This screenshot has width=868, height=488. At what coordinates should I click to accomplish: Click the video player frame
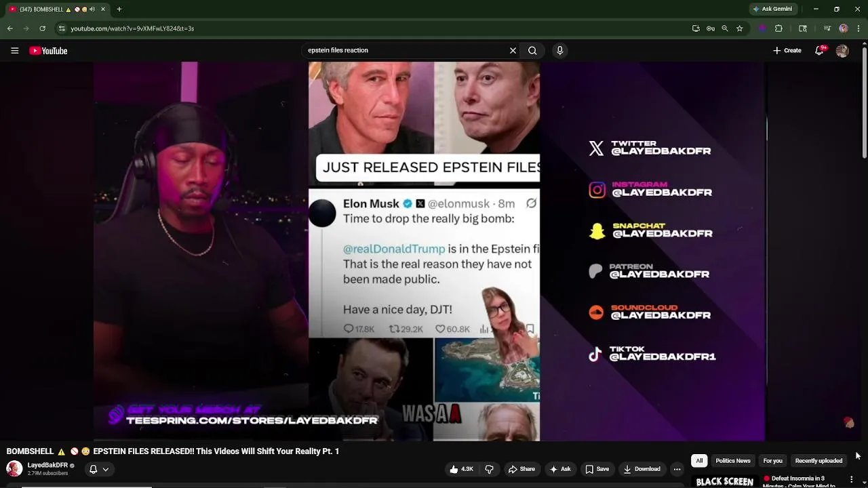point(430,251)
